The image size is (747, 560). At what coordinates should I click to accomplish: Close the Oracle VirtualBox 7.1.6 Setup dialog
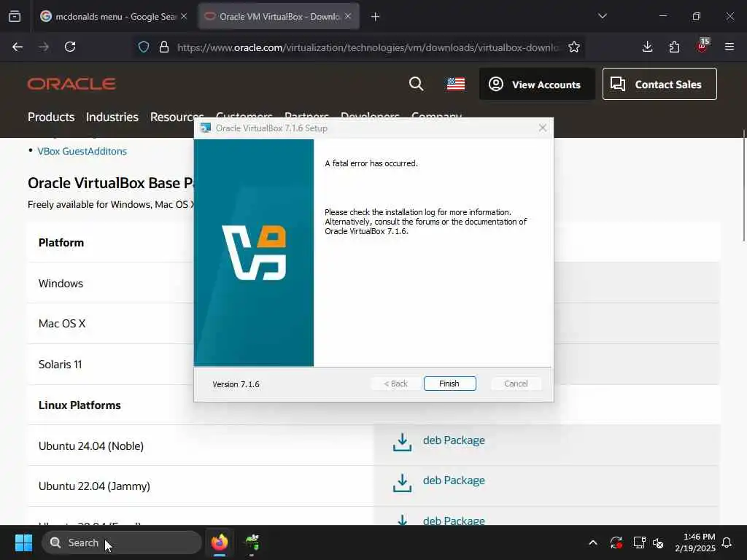tap(543, 128)
